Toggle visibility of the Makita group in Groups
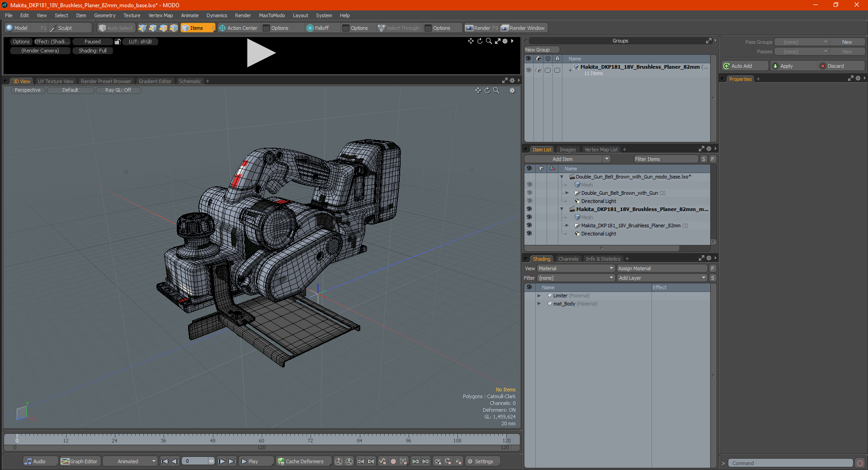Image resolution: width=868 pixels, height=470 pixels. [x=528, y=70]
